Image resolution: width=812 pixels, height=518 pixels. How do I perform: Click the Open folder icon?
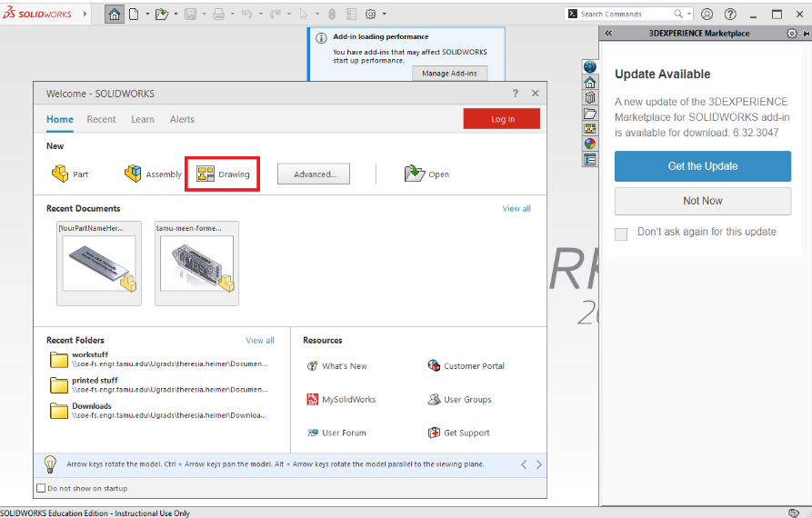(x=415, y=174)
